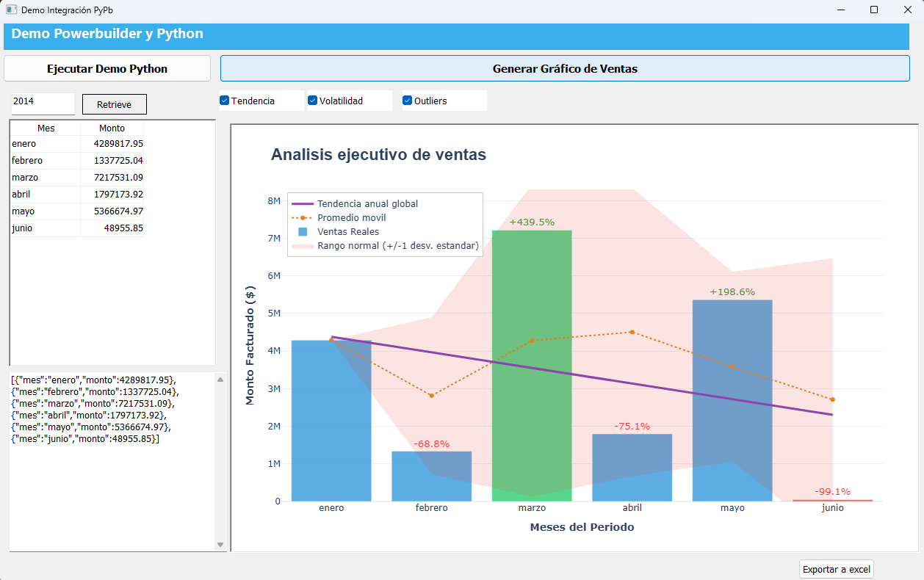Click the +439.5% label above marzo

click(x=532, y=222)
